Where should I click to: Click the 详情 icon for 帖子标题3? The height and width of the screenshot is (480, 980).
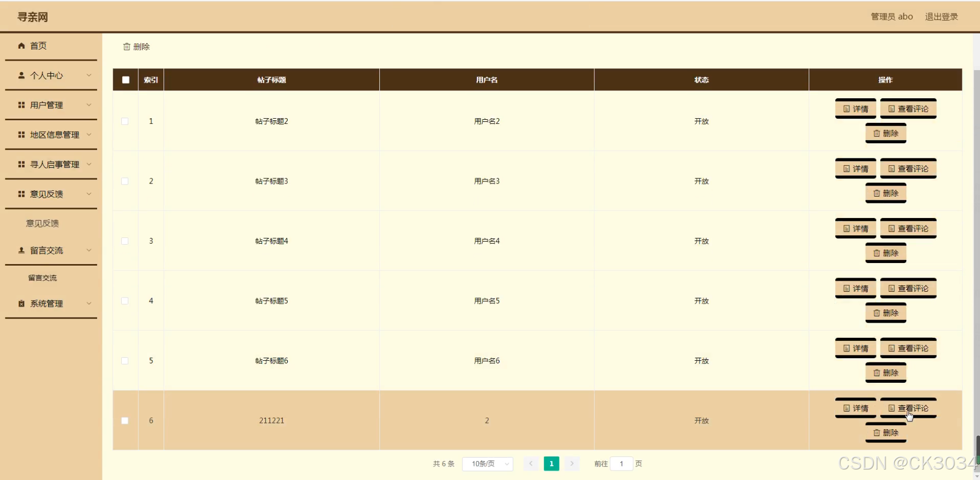click(x=847, y=169)
